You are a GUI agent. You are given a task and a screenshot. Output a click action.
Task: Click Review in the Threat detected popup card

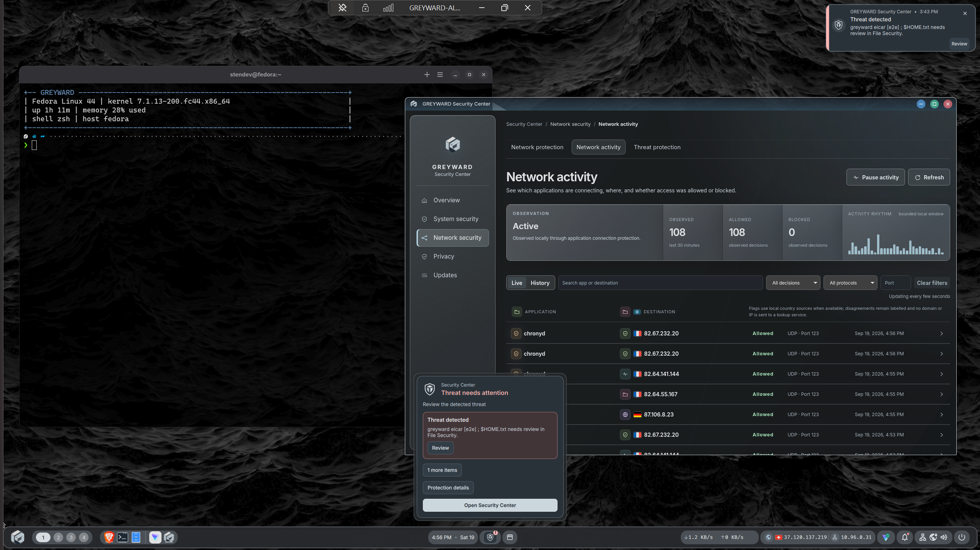[x=440, y=448]
